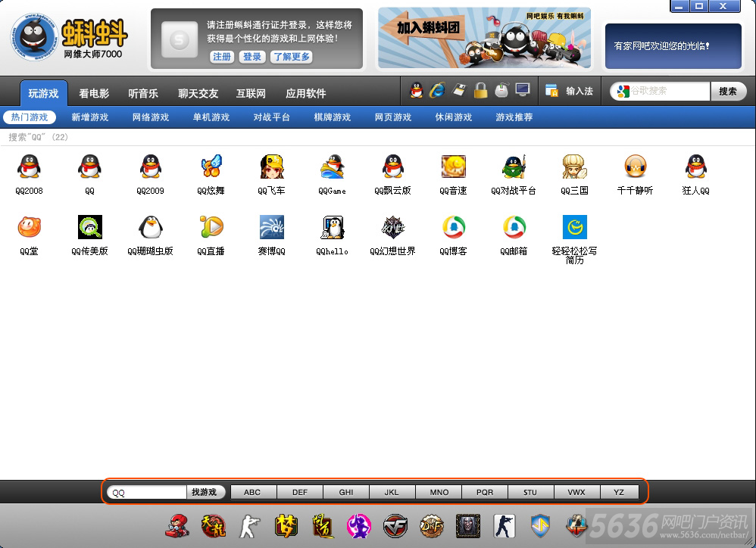
Task: Click the game search box containing QQ
Action: pos(146,492)
